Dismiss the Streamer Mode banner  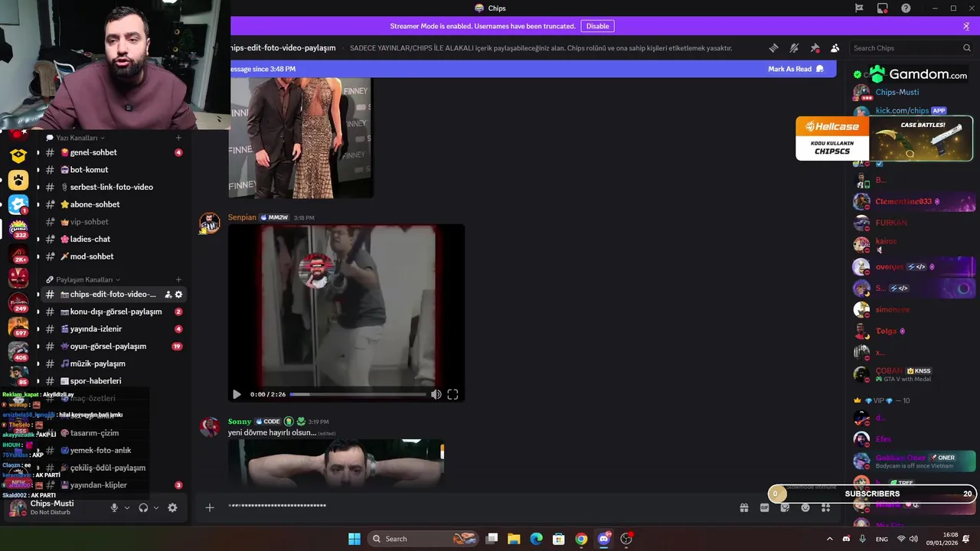pos(966,26)
